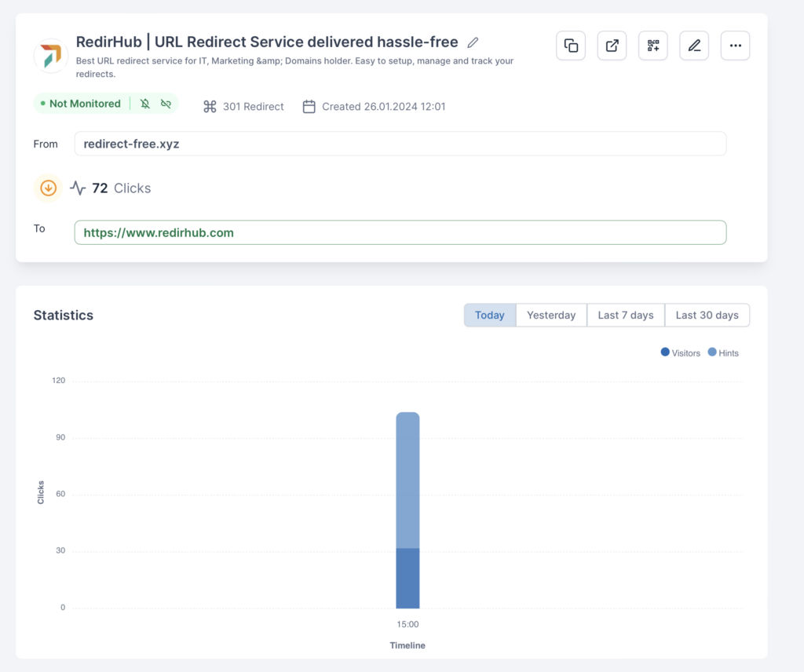Click the 301 Redirect command icon
The width and height of the screenshot is (804, 672).
[210, 107]
